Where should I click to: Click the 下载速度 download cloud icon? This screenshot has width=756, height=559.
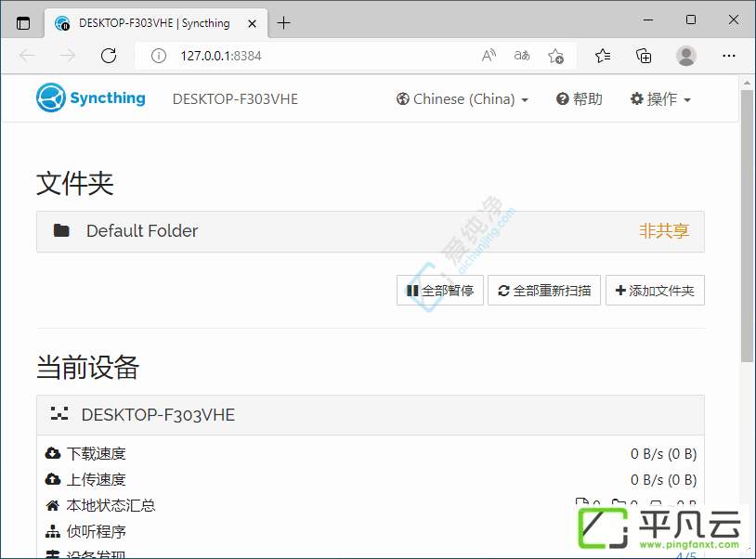(53, 453)
